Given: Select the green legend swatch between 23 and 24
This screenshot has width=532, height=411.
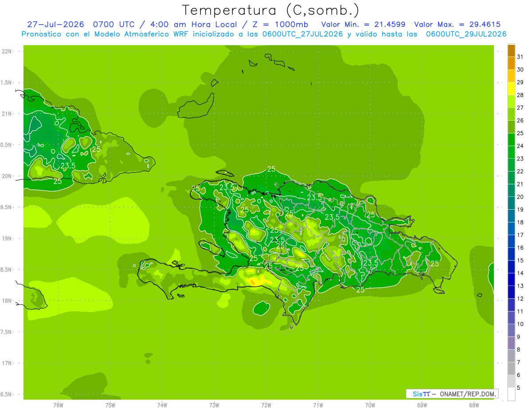Looking at the screenshot, I should coord(511,152).
